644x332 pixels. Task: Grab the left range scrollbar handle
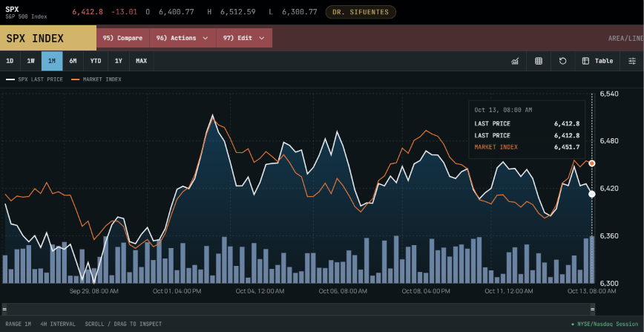coord(4,310)
